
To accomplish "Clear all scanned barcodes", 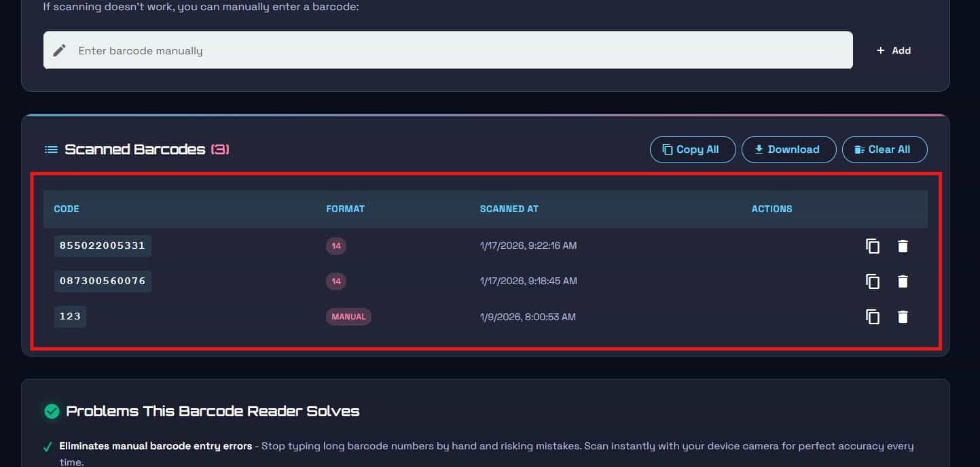I will 884,150.
